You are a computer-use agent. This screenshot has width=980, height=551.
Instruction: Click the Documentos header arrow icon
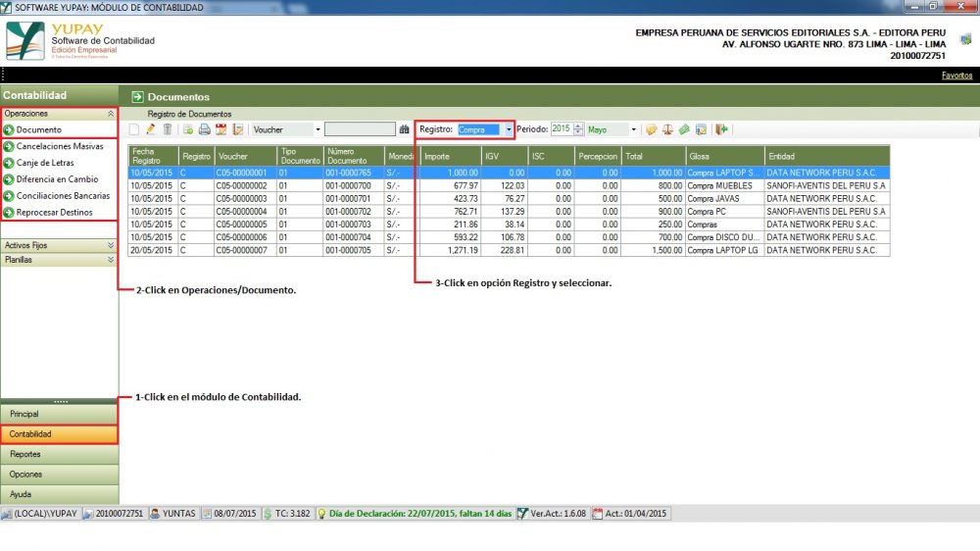[x=137, y=97]
